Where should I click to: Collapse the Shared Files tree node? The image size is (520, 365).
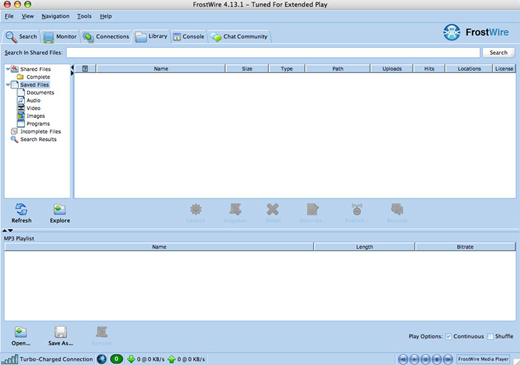click(x=8, y=69)
